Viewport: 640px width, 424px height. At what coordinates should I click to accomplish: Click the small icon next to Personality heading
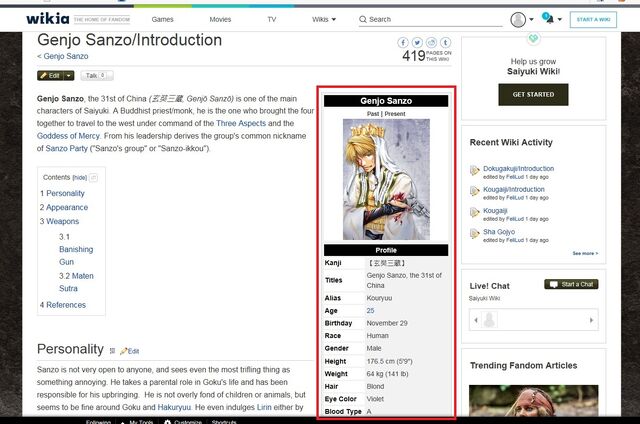(x=112, y=351)
